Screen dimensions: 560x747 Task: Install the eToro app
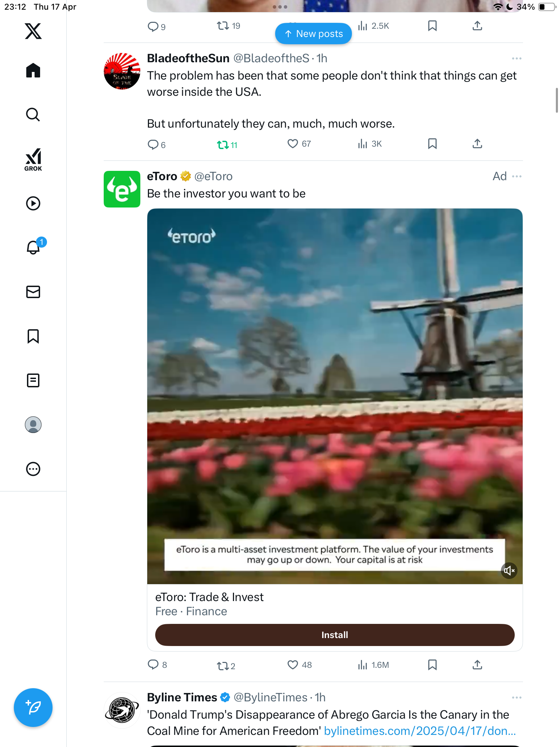pyautogui.click(x=335, y=635)
